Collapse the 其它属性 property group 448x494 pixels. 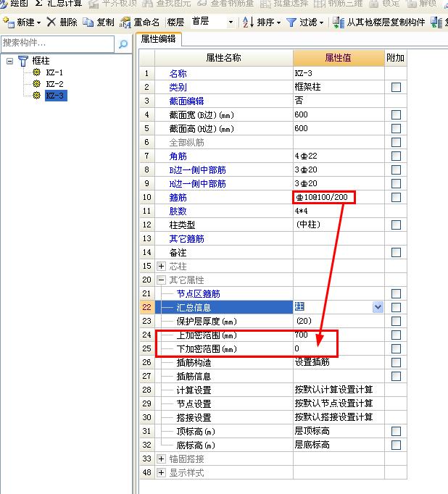161,280
